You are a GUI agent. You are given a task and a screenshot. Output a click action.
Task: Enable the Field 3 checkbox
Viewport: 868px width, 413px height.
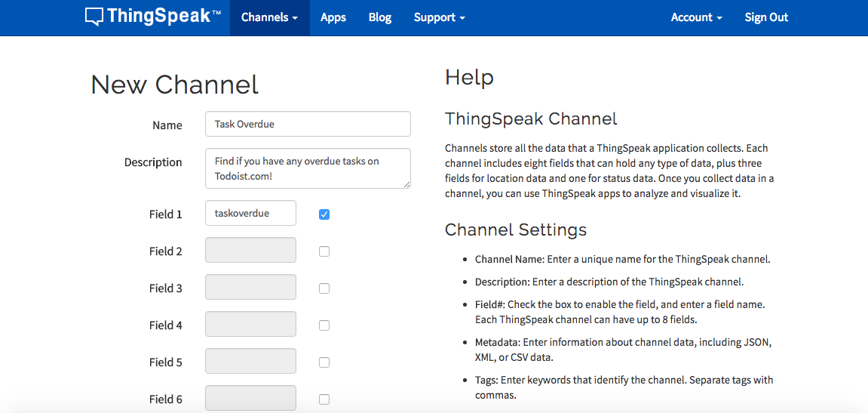pyautogui.click(x=324, y=288)
